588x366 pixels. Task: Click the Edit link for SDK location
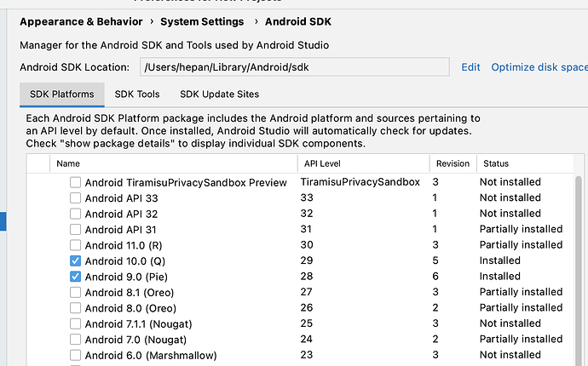470,67
